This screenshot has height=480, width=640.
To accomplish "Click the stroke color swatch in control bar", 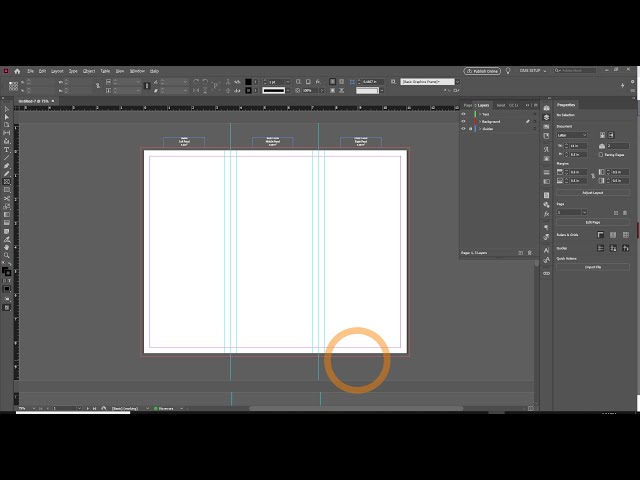I will (248, 91).
